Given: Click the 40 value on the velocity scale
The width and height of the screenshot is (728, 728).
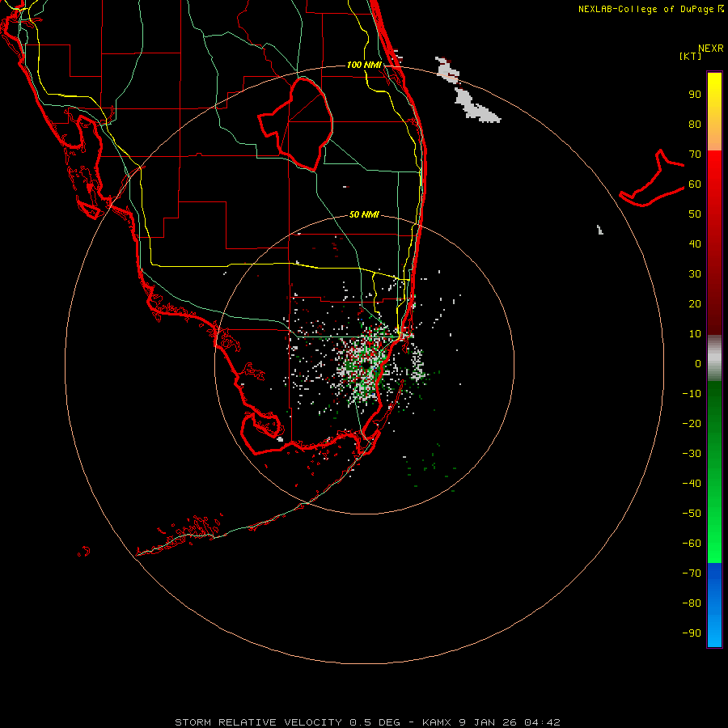Looking at the screenshot, I should [x=695, y=244].
